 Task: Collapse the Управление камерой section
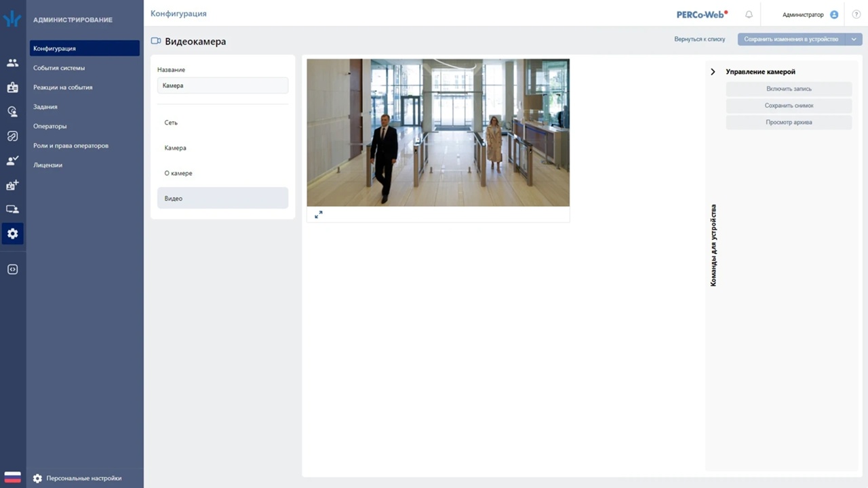coord(713,72)
